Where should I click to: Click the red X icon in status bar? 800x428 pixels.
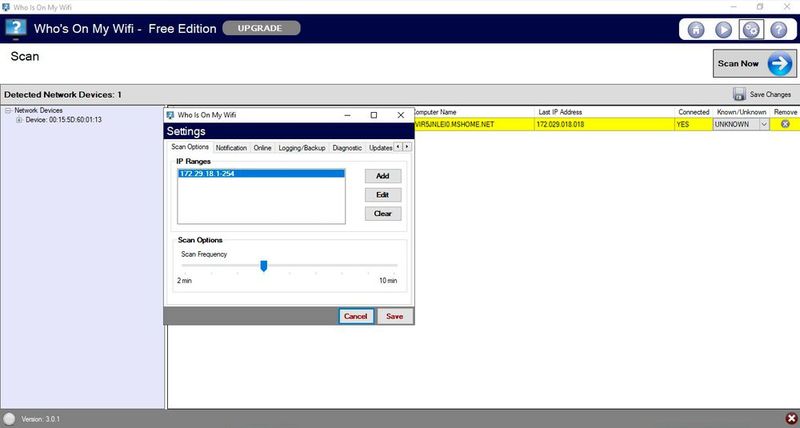[791, 419]
